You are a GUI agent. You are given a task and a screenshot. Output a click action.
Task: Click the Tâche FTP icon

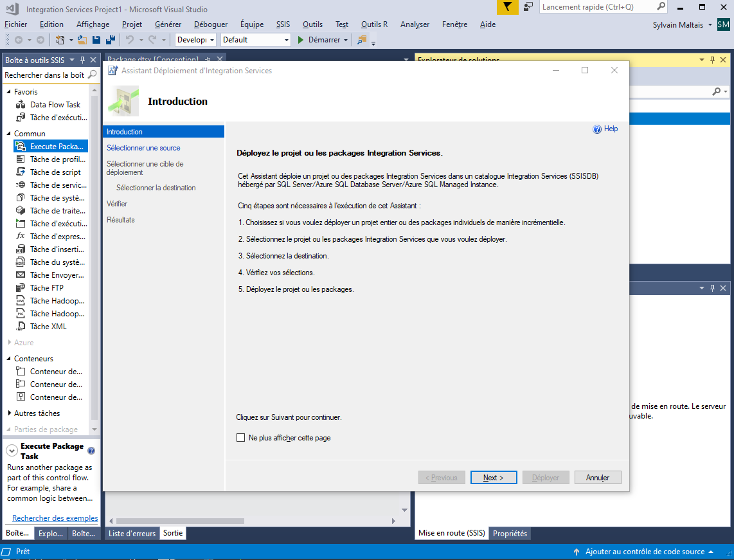click(21, 287)
